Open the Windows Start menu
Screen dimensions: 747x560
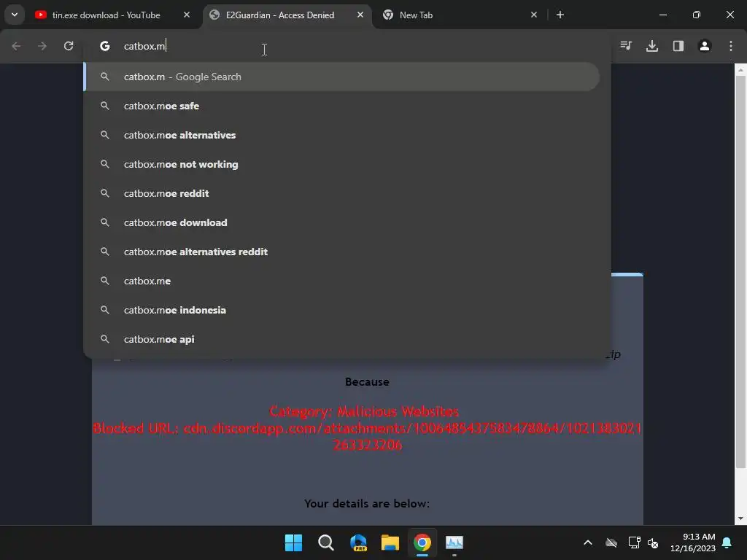tap(293, 542)
